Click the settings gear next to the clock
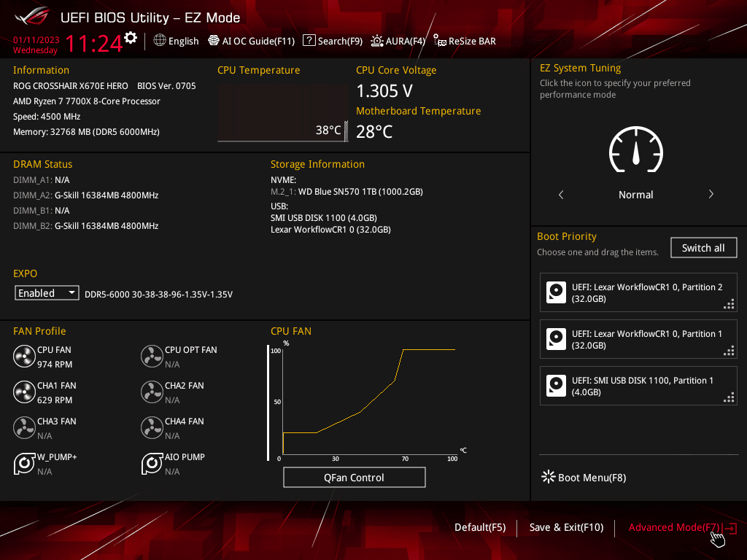Image resolution: width=747 pixels, height=560 pixels. tap(131, 38)
